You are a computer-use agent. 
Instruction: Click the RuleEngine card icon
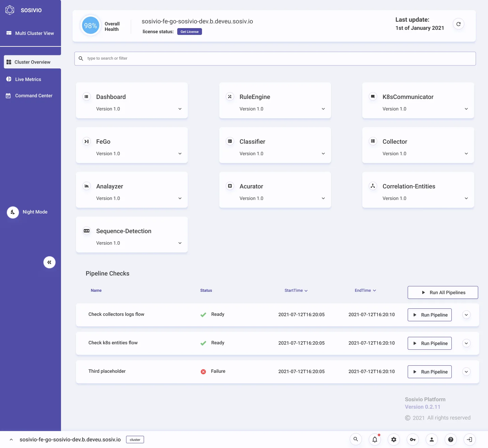coord(230,97)
